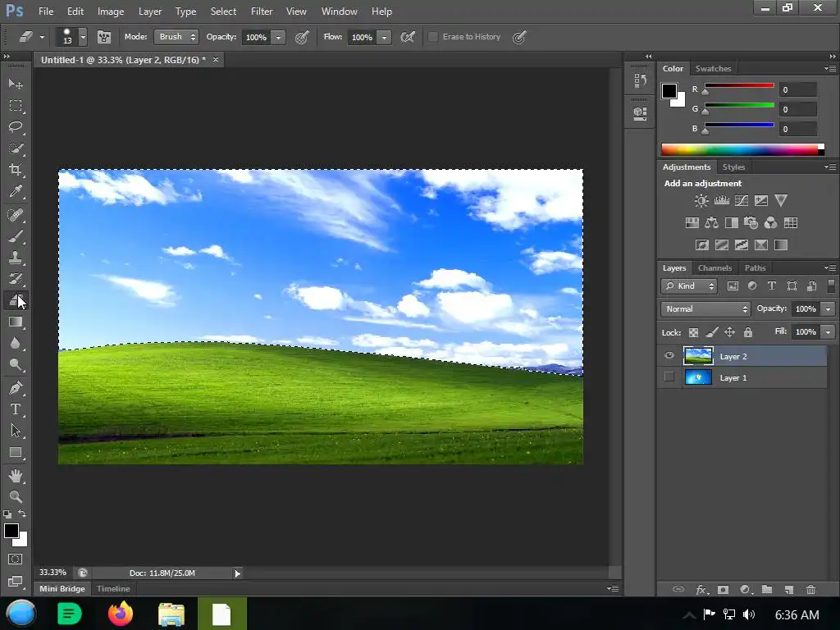Select the Pen tool
This screenshot has height=630, width=840.
[16, 388]
